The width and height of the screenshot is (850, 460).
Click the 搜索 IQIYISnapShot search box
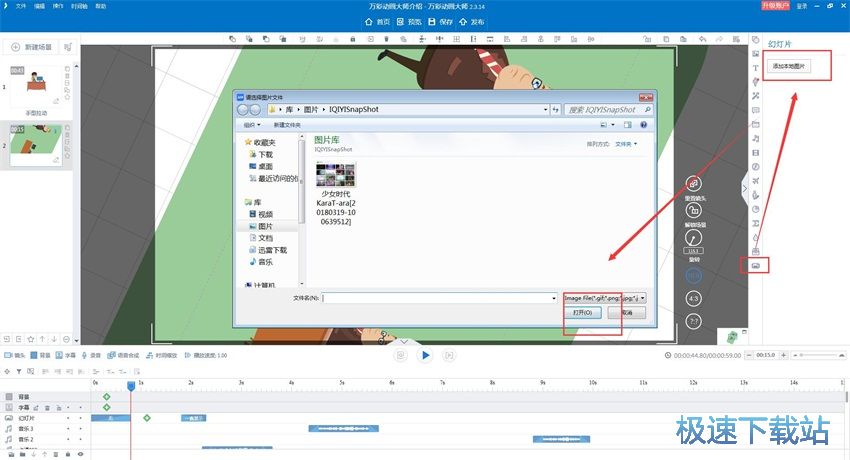coord(608,109)
